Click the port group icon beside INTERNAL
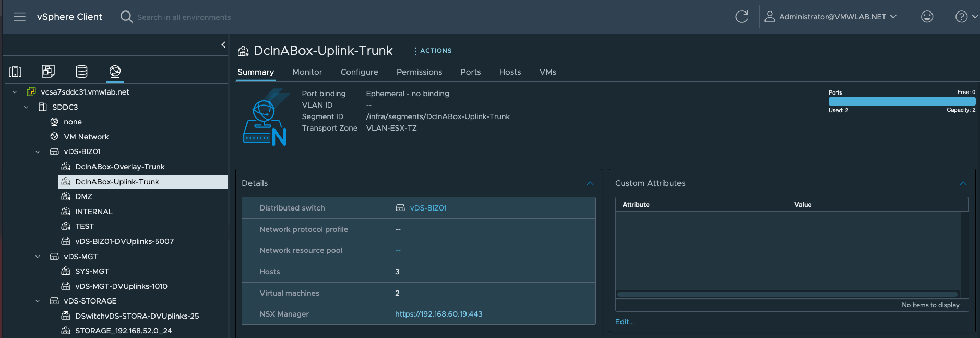This screenshot has height=338, width=980. 66,212
